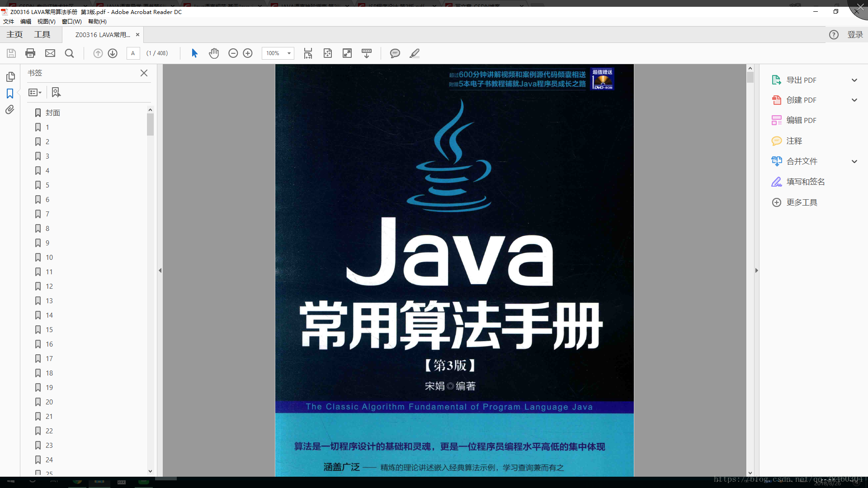This screenshot has width=868, height=488.
Task: Open the Find text search icon
Action: click(x=69, y=53)
